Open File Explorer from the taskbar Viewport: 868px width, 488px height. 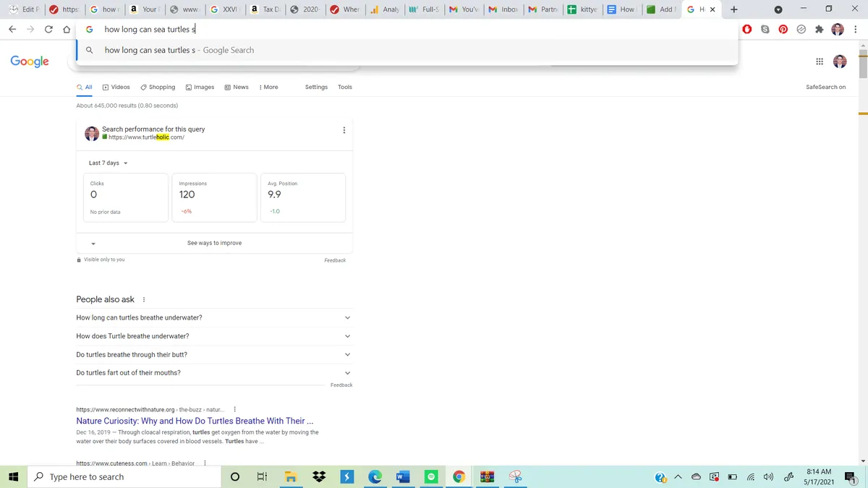point(291,477)
